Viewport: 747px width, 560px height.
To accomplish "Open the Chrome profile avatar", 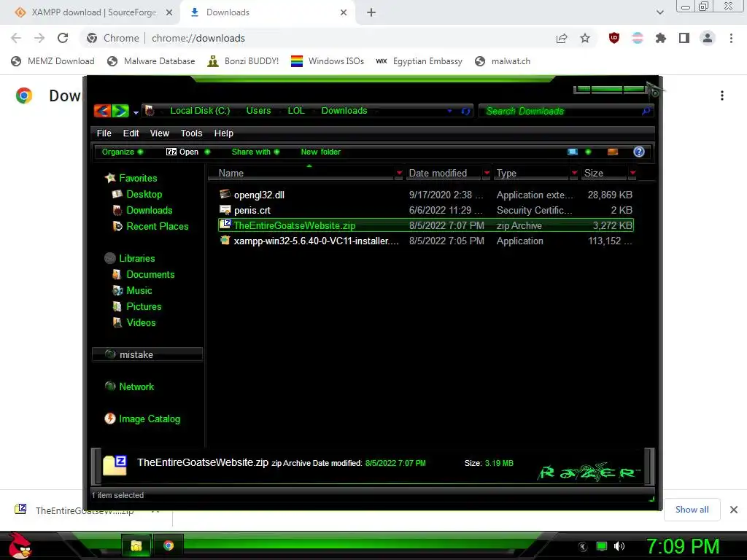I will [708, 38].
